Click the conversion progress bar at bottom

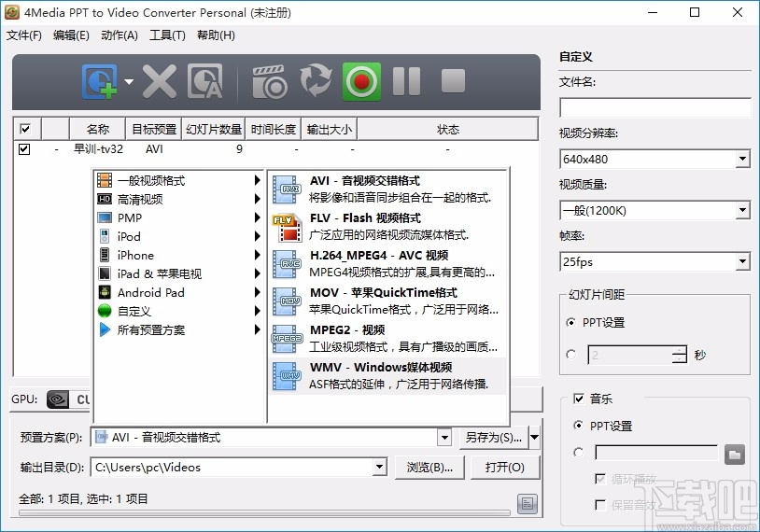pos(264,512)
